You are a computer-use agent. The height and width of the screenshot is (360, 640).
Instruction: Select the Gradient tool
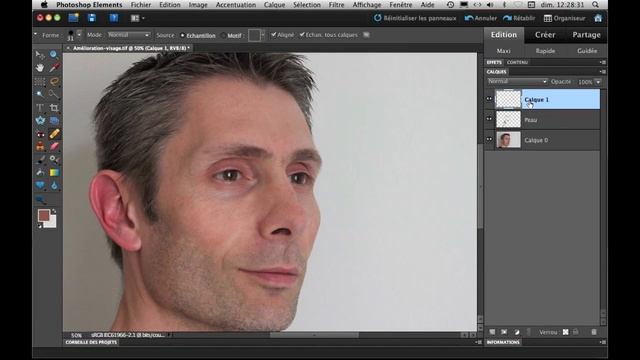(x=54, y=173)
